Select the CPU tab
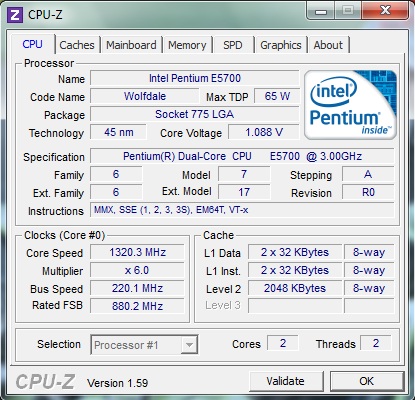The width and height of the screenshot is (415, 400). point(32,44)
